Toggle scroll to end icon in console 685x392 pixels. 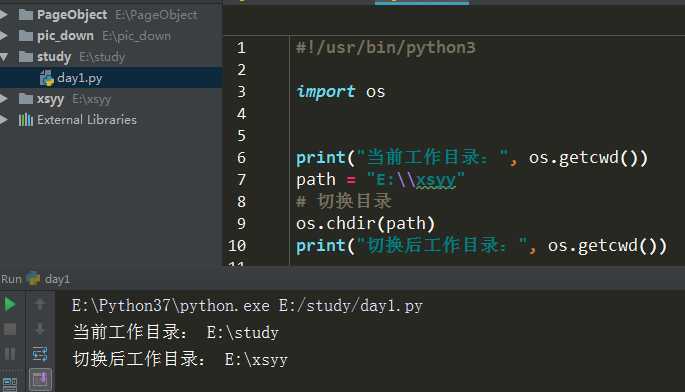pos(40,379)
